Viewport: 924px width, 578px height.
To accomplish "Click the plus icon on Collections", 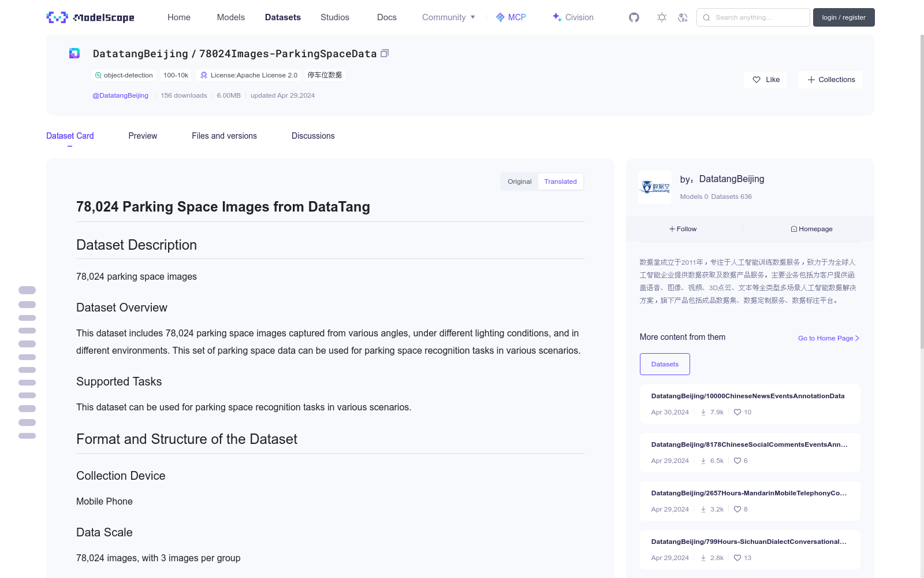I will 811,80.
